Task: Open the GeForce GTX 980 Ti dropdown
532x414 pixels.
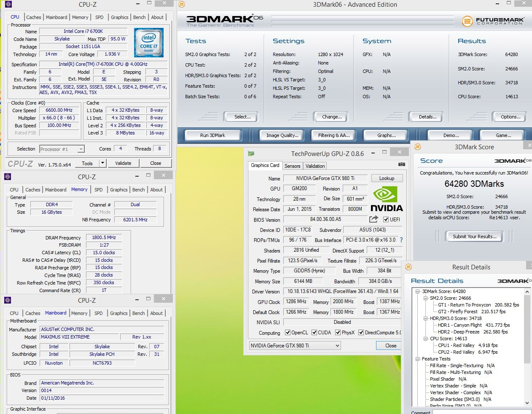Action: coord(337,346)
